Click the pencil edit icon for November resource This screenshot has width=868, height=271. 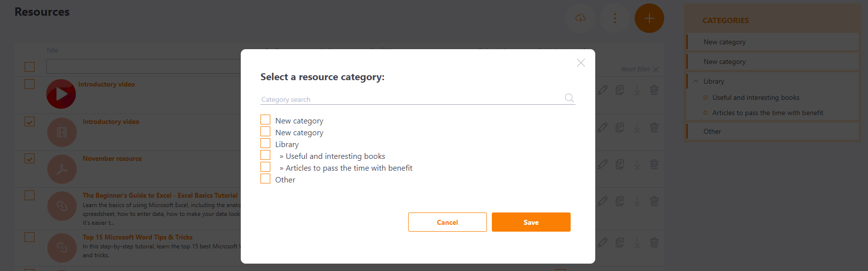pyautogui.click(x=603, y=164)
